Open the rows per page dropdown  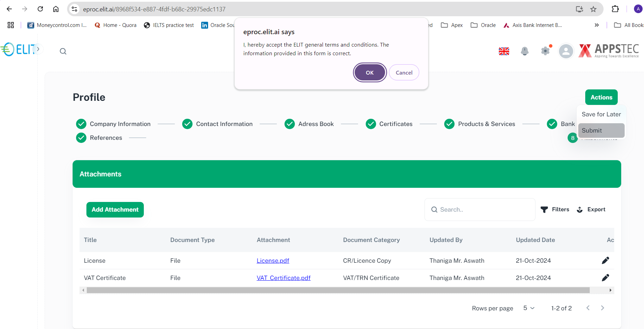[529, 308]
